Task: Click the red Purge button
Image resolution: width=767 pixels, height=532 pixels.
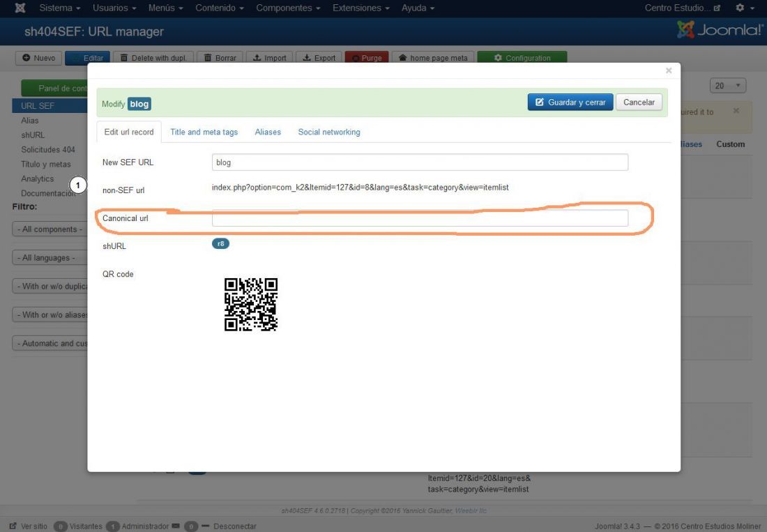Action: 367,58
